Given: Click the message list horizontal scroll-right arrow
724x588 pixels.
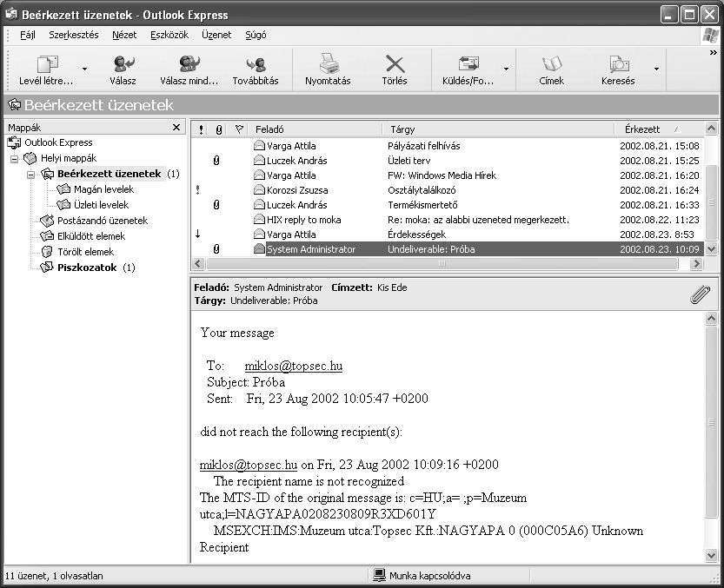Looking at the screenshot, I should tap(696, 264).
